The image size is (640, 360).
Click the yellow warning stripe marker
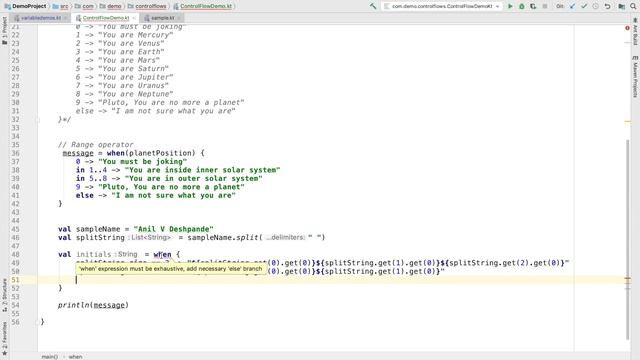(627, 121)
